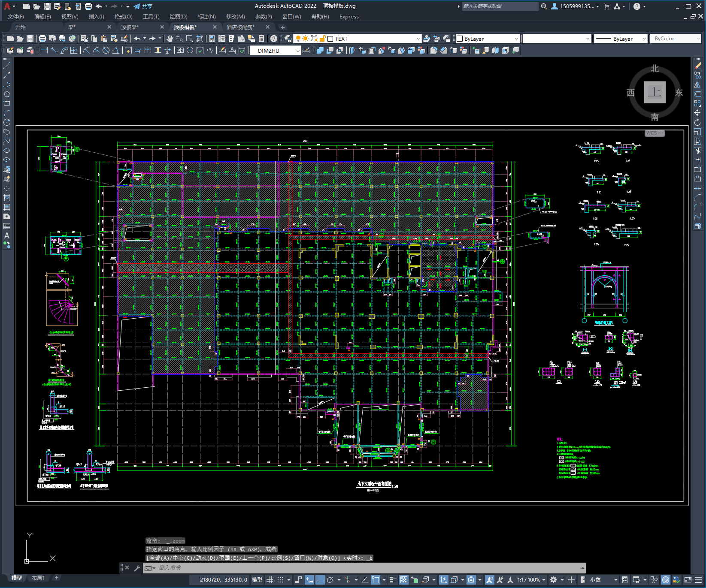The height and width of the screenshot is (588, 706).
Task: Click the coordinates readout 2180720, -335130, 0
Action: pos(224,580)
